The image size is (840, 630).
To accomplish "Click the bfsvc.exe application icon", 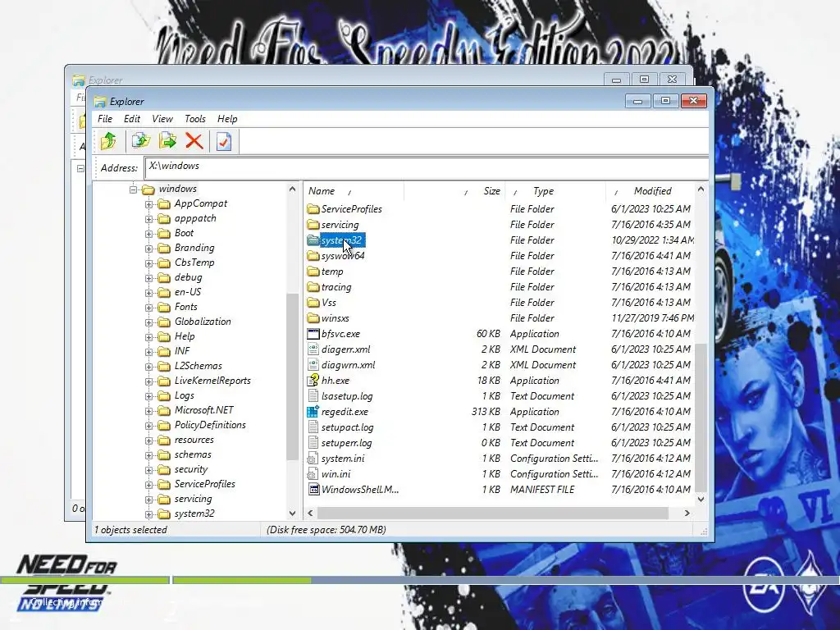I will coord(313,334).
